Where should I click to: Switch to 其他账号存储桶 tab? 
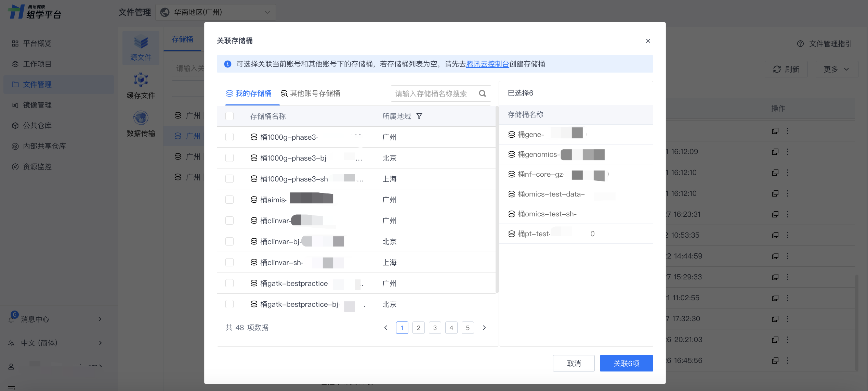click(x=310, y=93)
